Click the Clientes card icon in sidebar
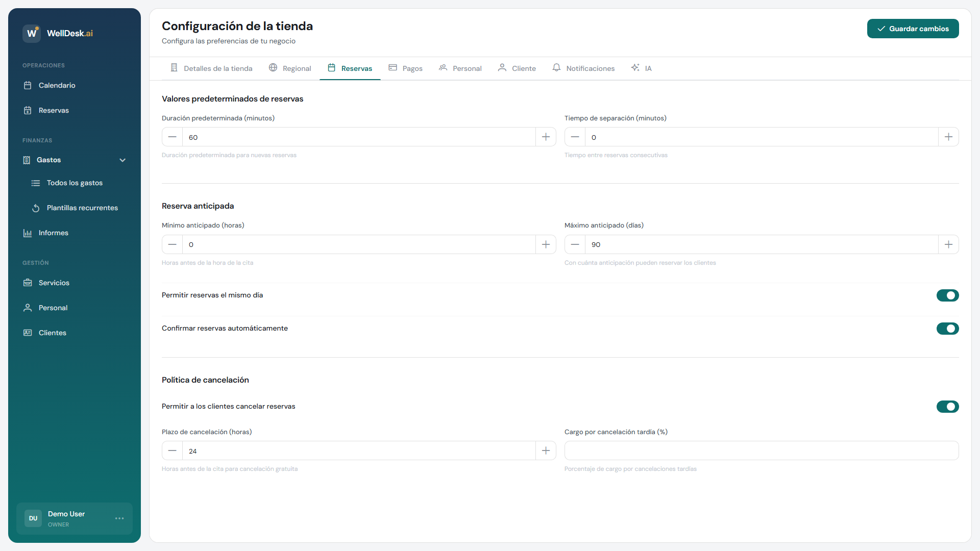The width and height of the screenshot is (980, 551). 28,333
